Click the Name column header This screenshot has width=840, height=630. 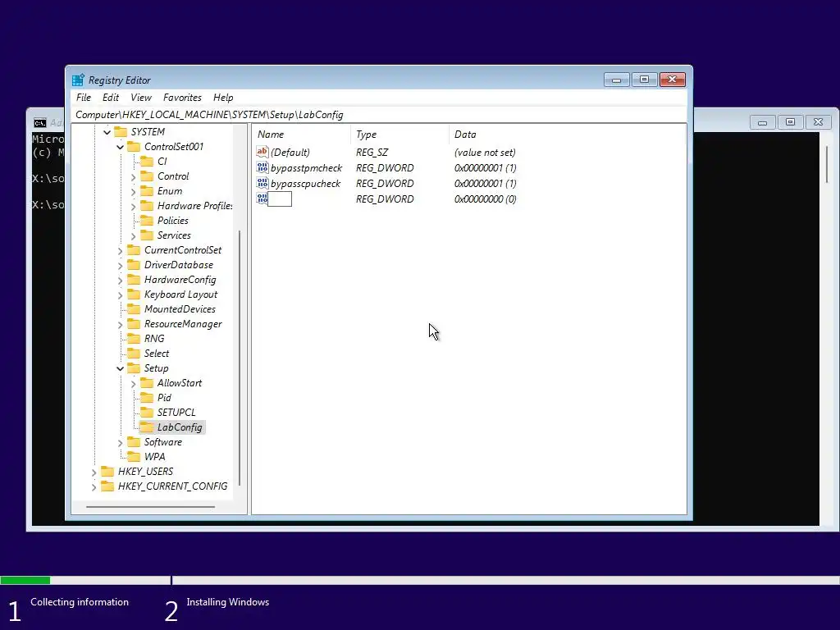(301, 135)
